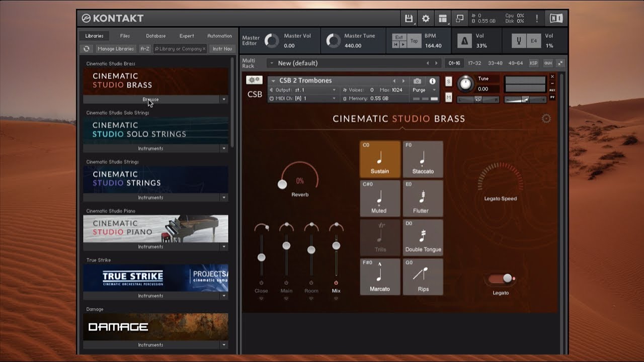The image size is (644, 362).
Task: Toggle the Mix microphone power button
Action: click(336, 283)
